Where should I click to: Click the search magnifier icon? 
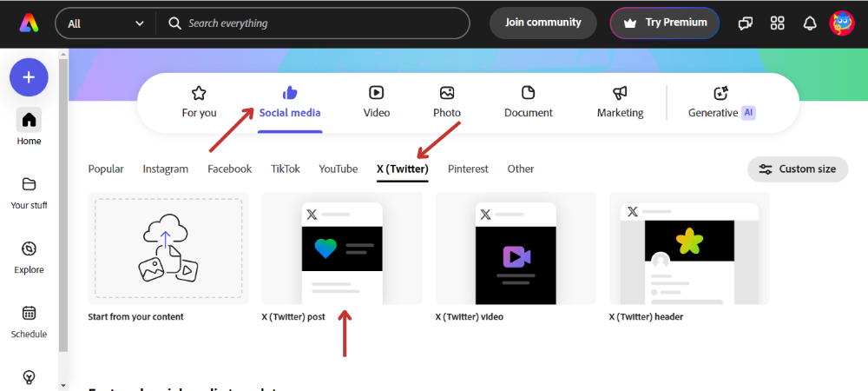pos(175,23)
